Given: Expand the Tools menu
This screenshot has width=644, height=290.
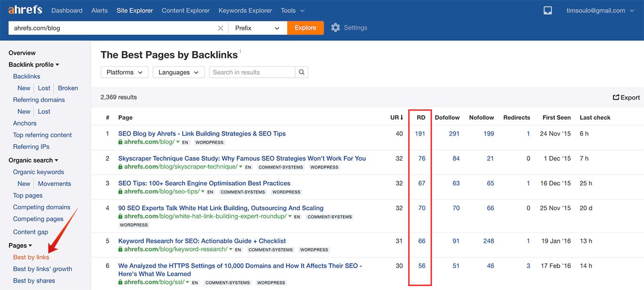Looking at the screenshot, I should point(293,10).
